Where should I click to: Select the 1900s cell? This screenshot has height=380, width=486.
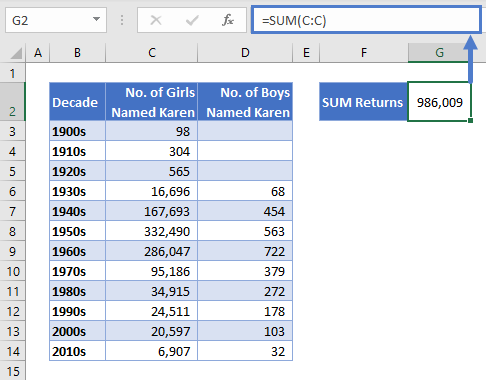pos(77,131)
